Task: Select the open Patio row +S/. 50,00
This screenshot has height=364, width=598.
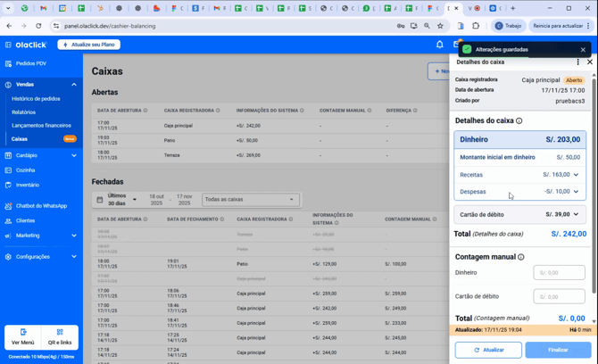Action: (x=270, y=141)
